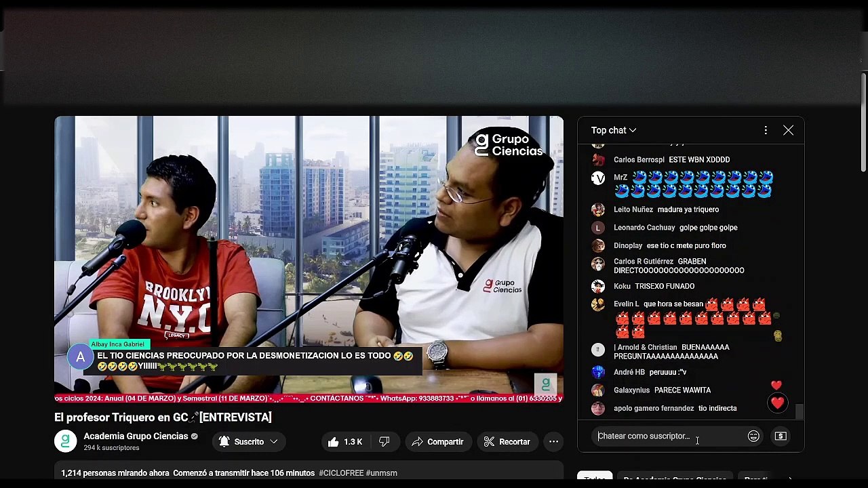Click the Recortar clip button
This screenshot has height=488, width=868.
coord(507,442)
